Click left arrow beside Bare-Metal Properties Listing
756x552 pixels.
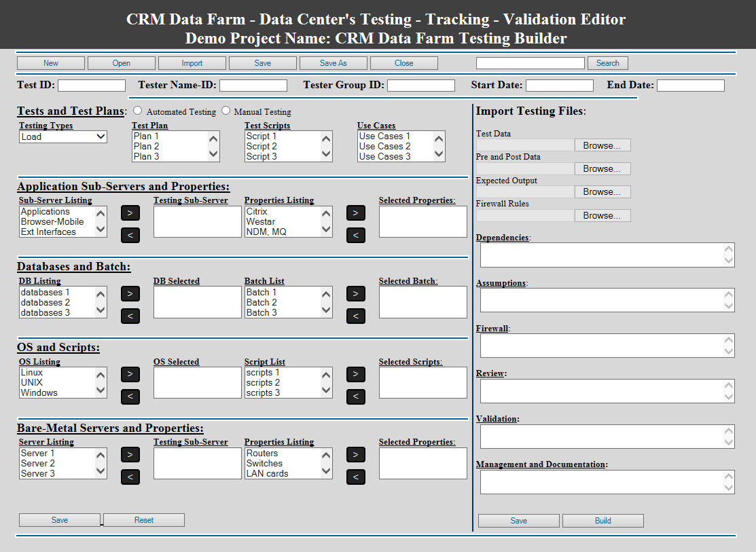coord(355,477)
